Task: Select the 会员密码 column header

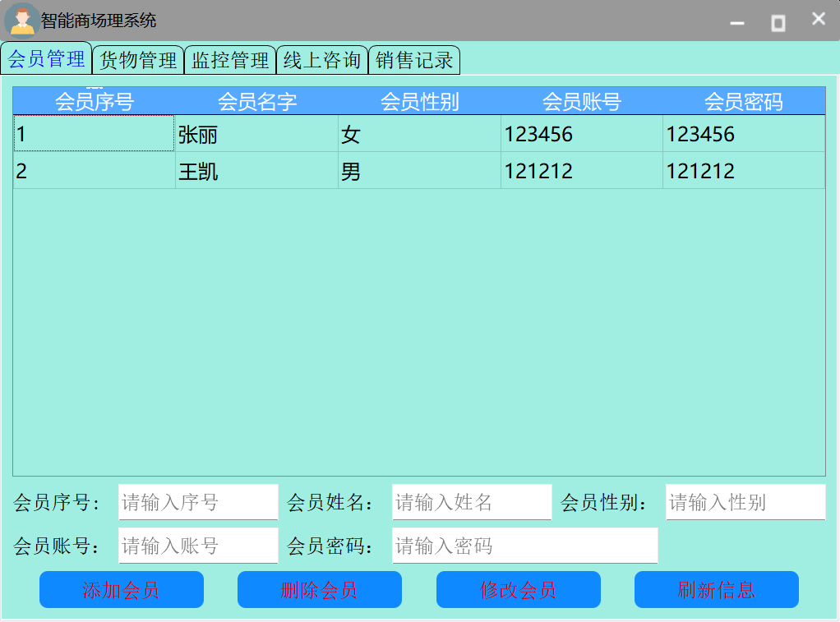Action: pyautogui.click(x=744, y=101)
